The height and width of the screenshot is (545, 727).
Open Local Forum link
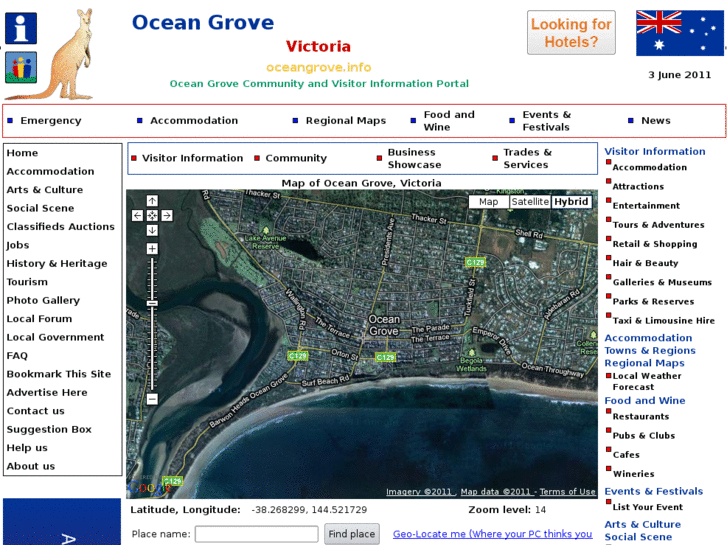tap(39, 319)
